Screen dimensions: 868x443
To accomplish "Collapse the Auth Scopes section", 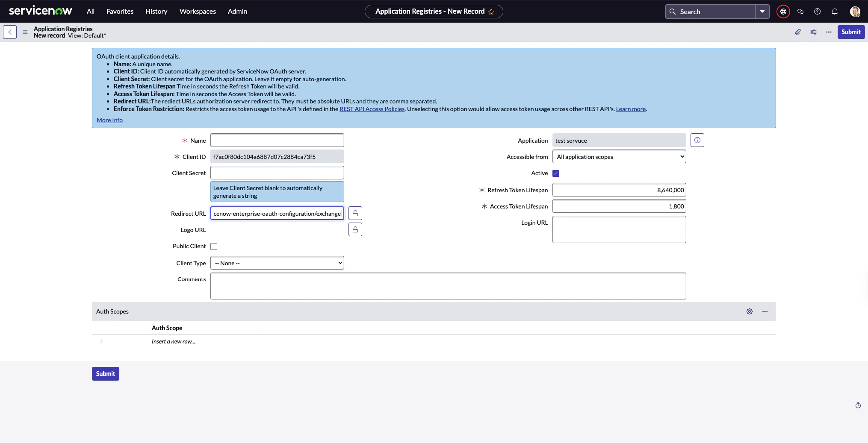I will point(765,311).
